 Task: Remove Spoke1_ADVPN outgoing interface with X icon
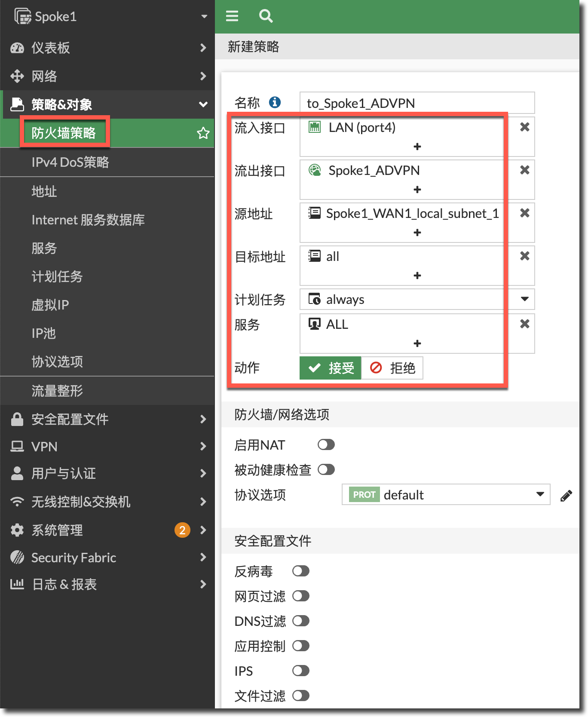click(524, 170)
